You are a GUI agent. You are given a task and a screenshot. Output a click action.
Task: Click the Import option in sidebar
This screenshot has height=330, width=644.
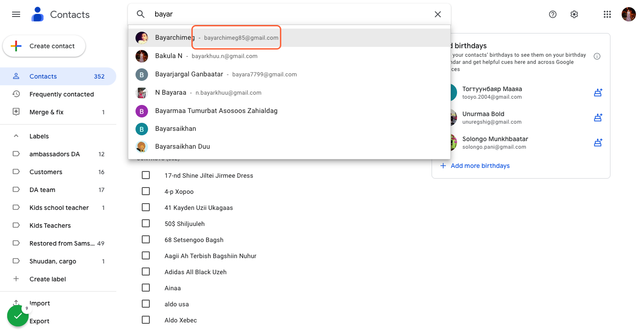coord(58,303)
